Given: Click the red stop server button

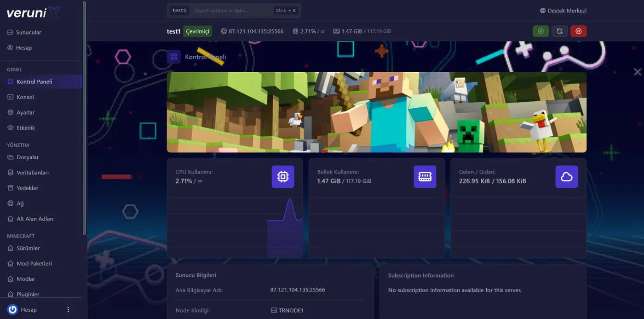Looking at the screenshot, I should pyautogui.click(x=579, y=31).
